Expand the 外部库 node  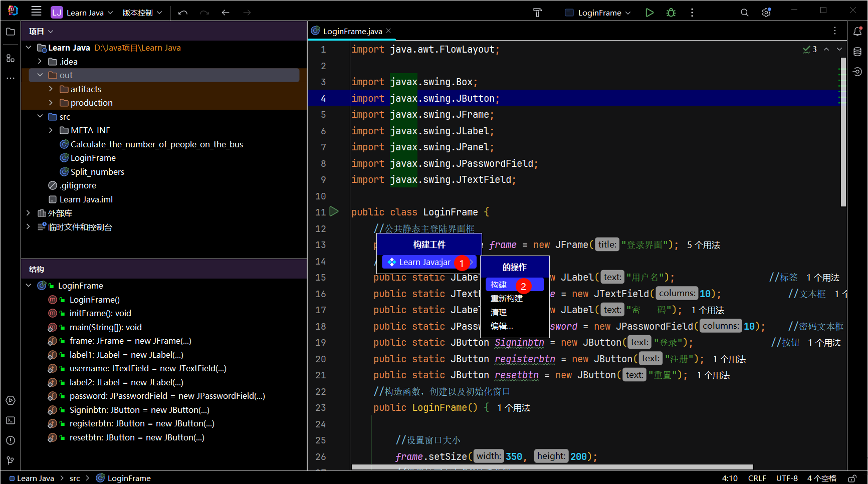[29, 213]
